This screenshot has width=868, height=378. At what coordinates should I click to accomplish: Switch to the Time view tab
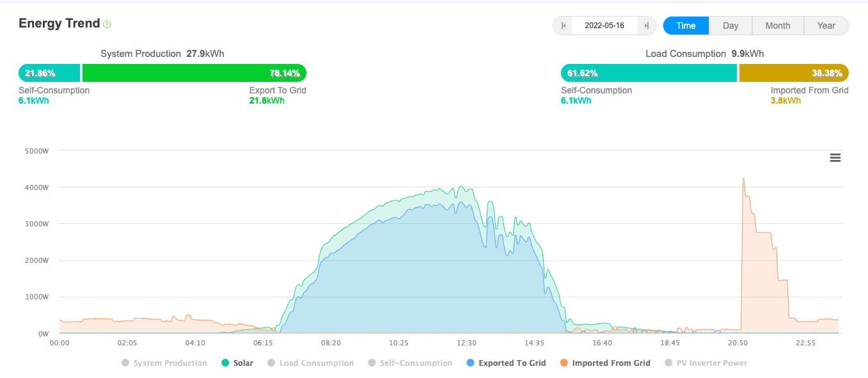point(686,26)
